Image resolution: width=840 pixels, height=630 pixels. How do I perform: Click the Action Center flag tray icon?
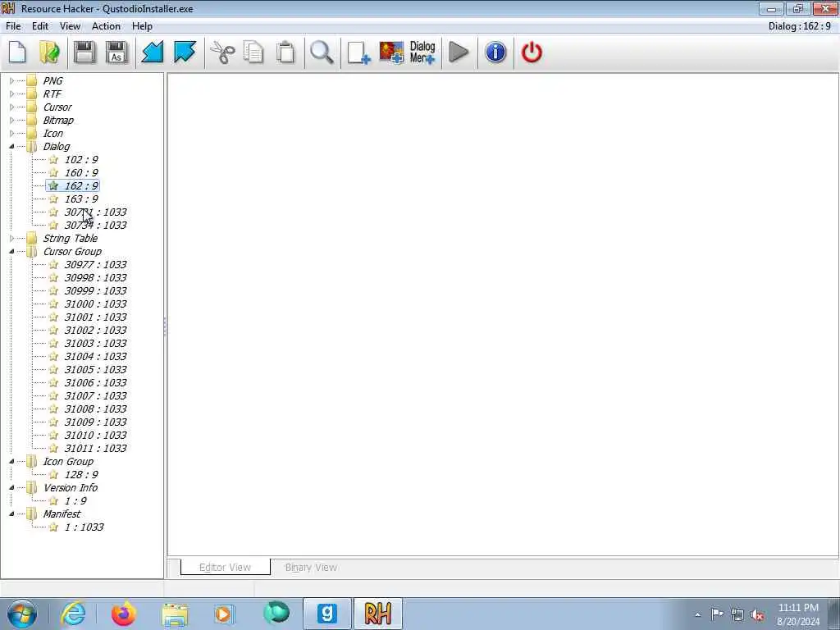point(717,614)
